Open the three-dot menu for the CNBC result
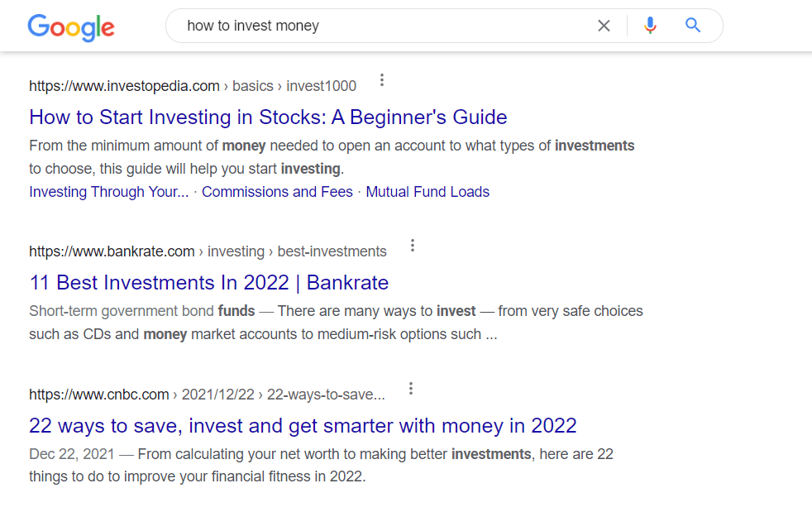812x512 pixels. pyautogui.click(x=410, y=388)
